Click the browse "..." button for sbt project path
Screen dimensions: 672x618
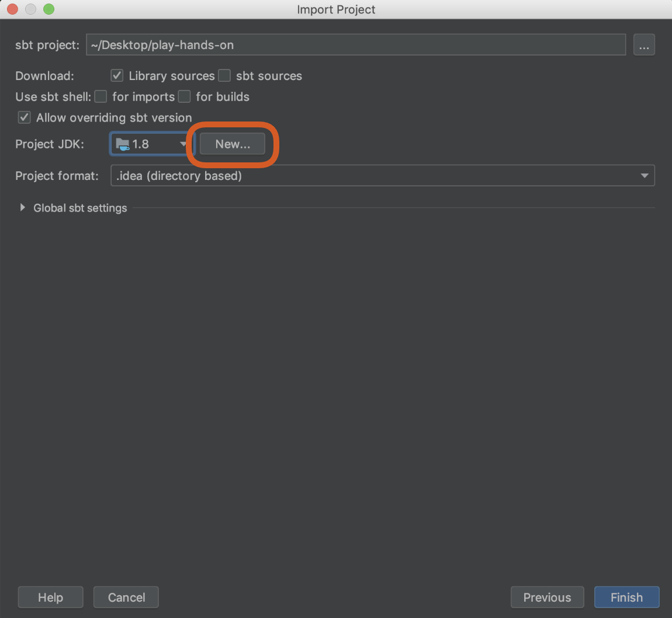(644, 44)
